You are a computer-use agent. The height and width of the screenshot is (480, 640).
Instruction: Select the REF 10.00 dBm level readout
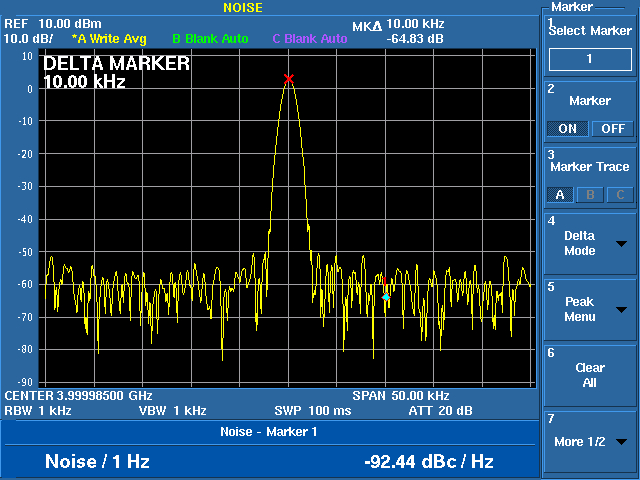pyautogui.click(x=53, y=24)
